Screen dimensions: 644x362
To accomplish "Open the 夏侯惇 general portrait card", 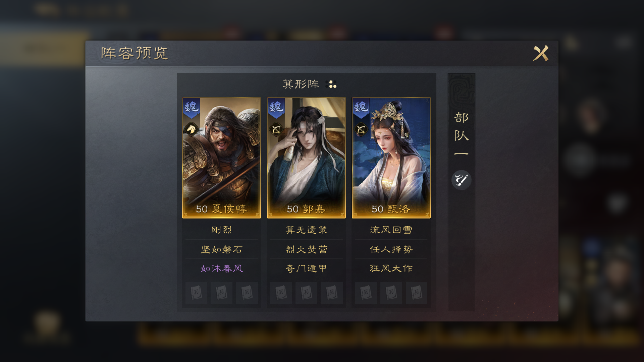I will [221, 158].
